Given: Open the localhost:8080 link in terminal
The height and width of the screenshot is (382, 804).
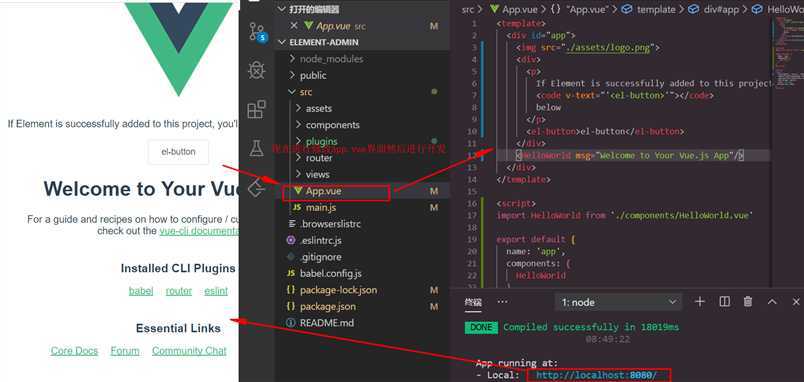Looking at the screenshot, I should [596, 375].
